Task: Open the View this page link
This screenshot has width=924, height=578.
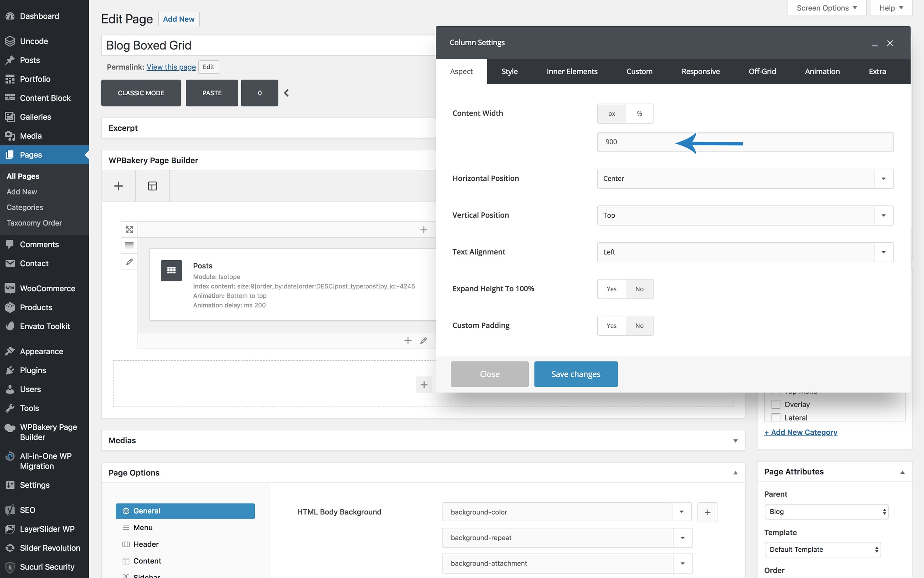Action: pyautogui.click(x=171, y=67)
